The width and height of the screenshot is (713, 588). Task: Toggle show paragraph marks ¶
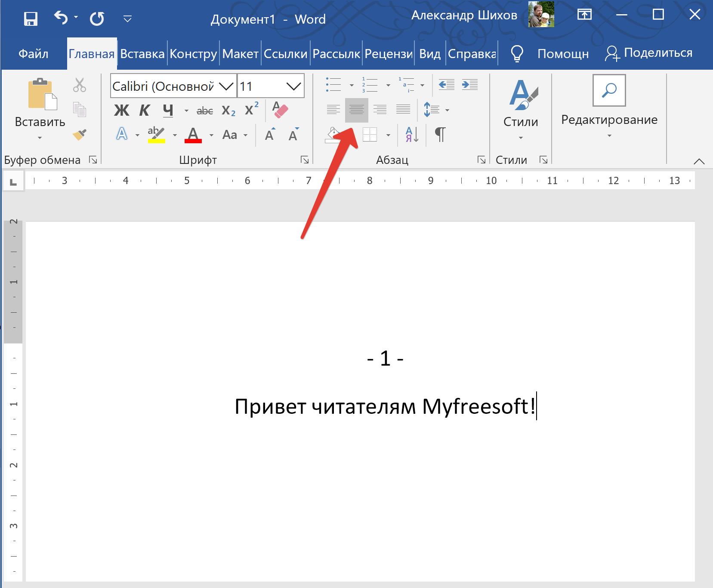tap(440, 135)
